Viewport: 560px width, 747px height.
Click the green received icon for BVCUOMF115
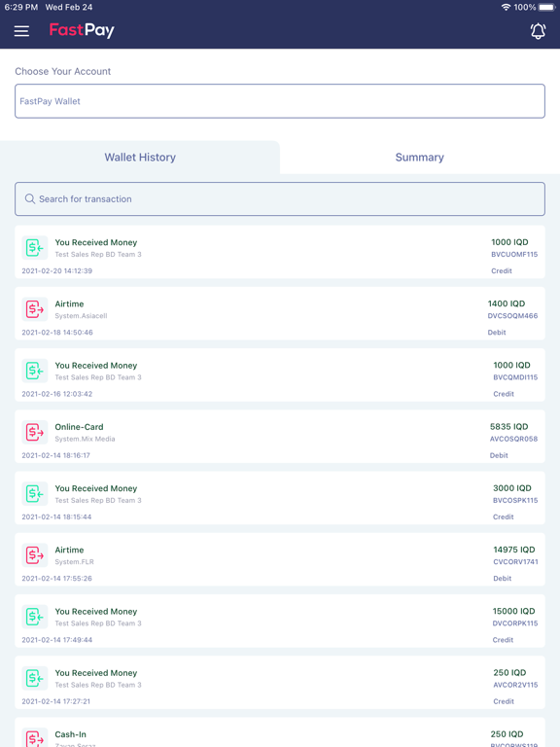pyautogui.click(x=35, y=248)
